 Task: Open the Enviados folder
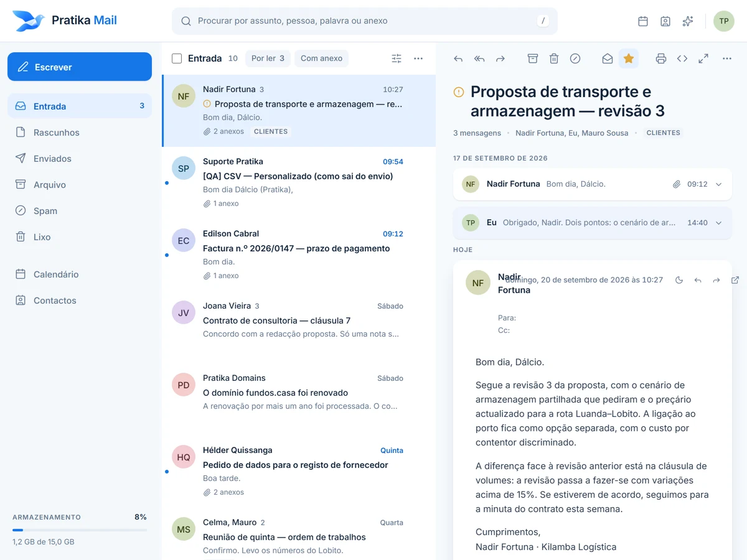pos(80,159)
